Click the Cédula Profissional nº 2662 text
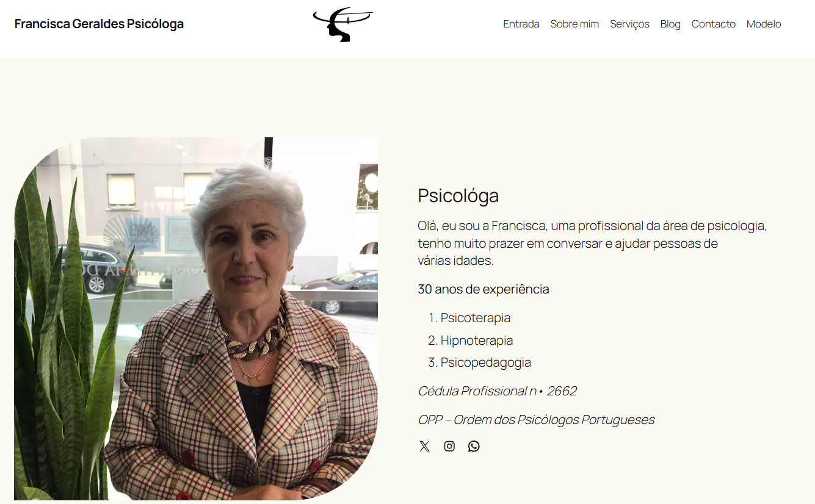815x504 pixels. (498, 391)
